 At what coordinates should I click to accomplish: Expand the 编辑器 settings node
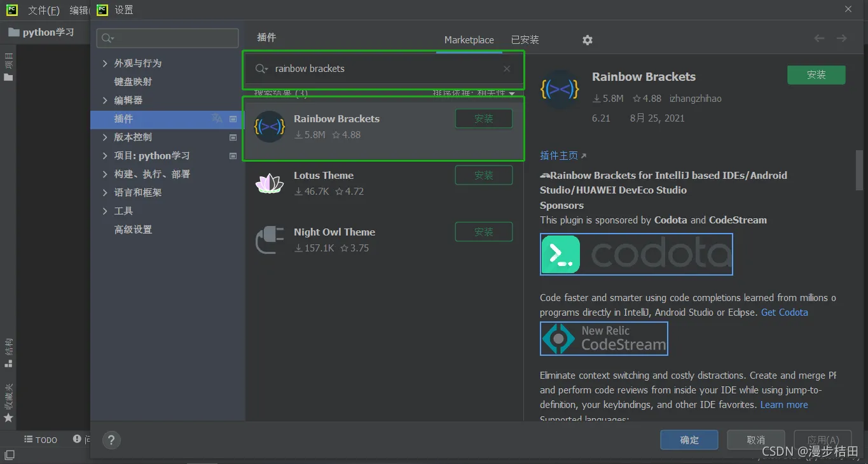pyautogui.click(x=106, y=101)
